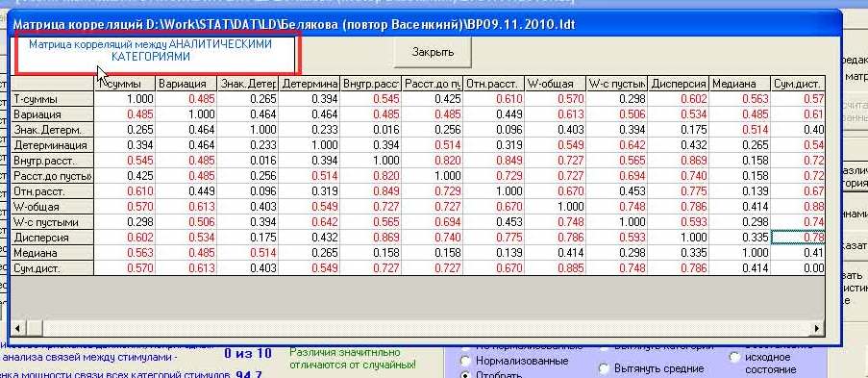Select the Детерминация row header
The image size is (868, 378).
pos(53,145)
